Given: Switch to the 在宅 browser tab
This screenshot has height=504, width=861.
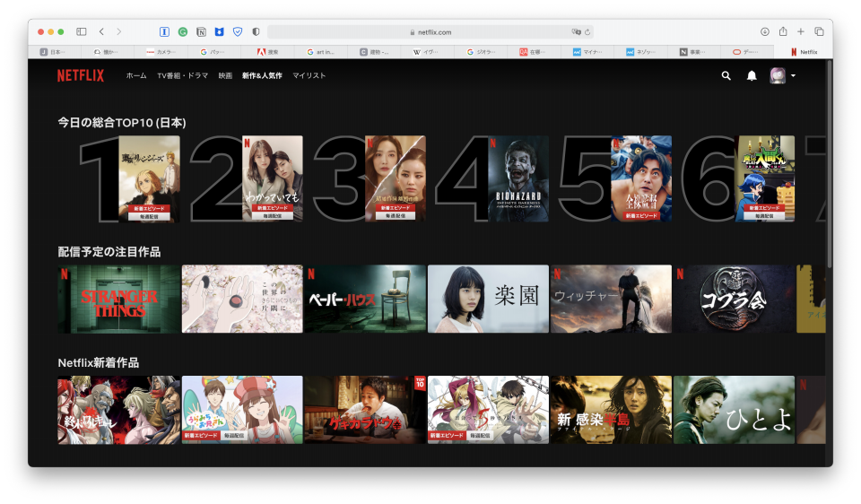Looking at the screenshot, I should point(534,52).
